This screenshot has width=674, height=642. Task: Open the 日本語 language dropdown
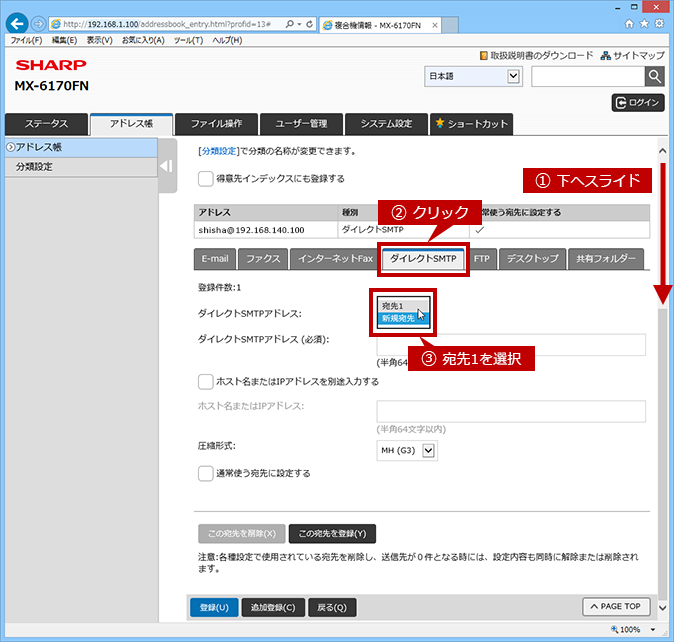[473, 76]
